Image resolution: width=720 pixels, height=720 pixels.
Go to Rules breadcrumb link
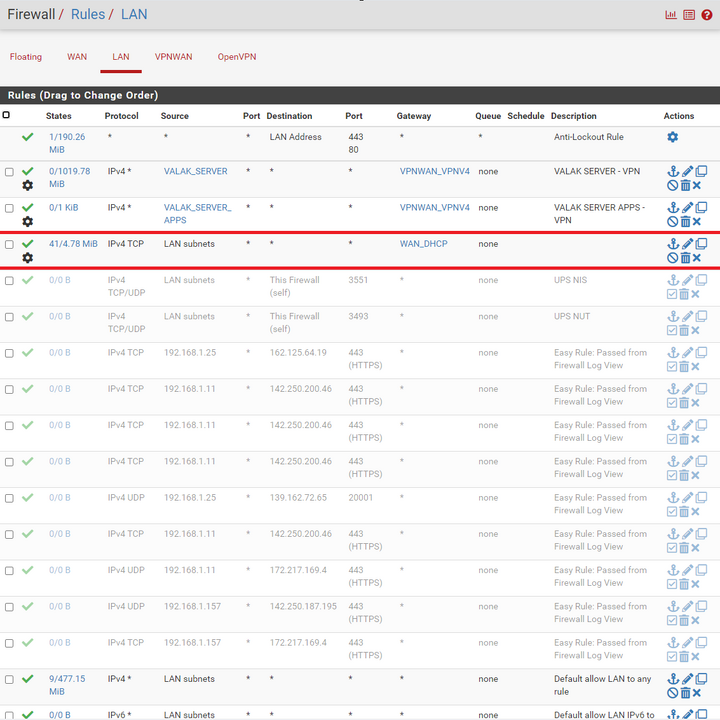click(88, 14)
